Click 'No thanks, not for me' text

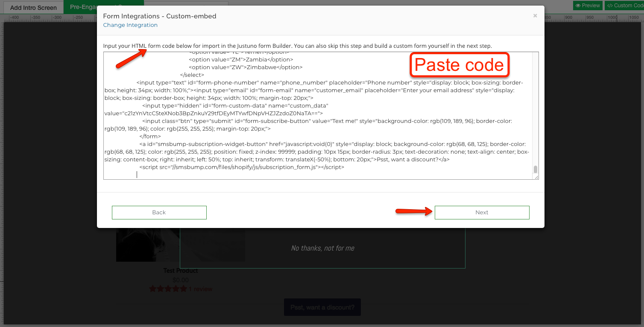click(x=322, y=248)
